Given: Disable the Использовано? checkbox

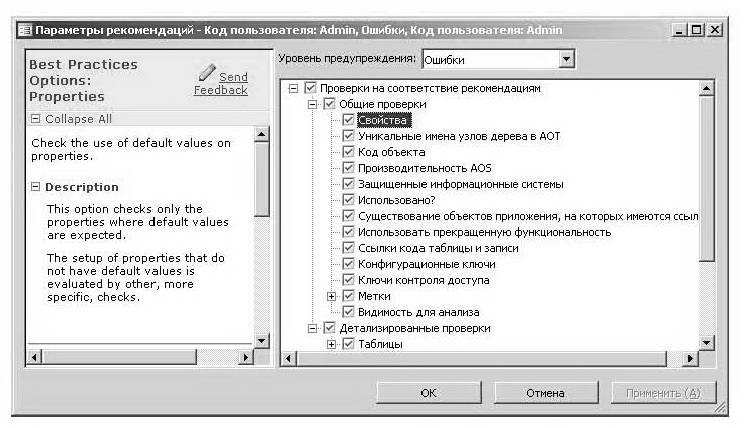Looking at the screenshot, I should (x=349, y=200).
